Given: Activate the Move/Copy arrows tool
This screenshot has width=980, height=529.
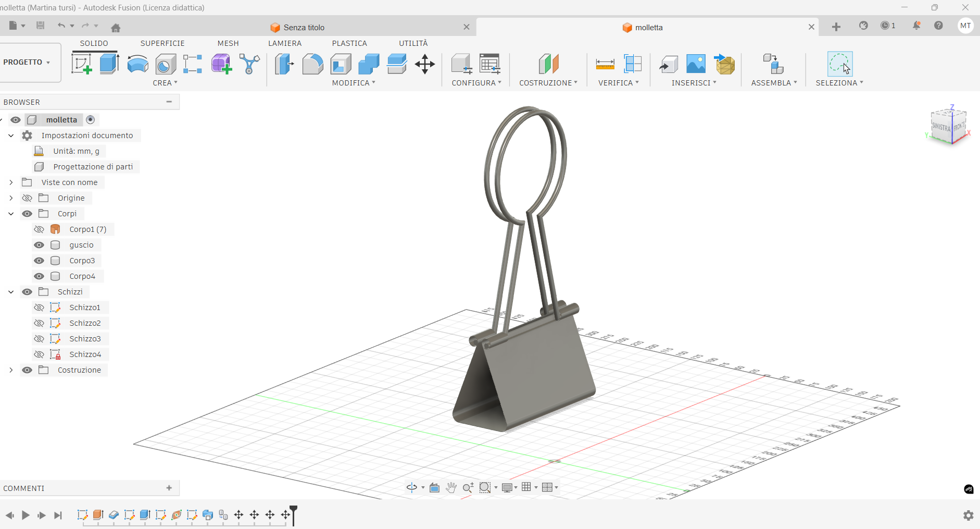Looking at the screenshot, I should tap(425, 64).
